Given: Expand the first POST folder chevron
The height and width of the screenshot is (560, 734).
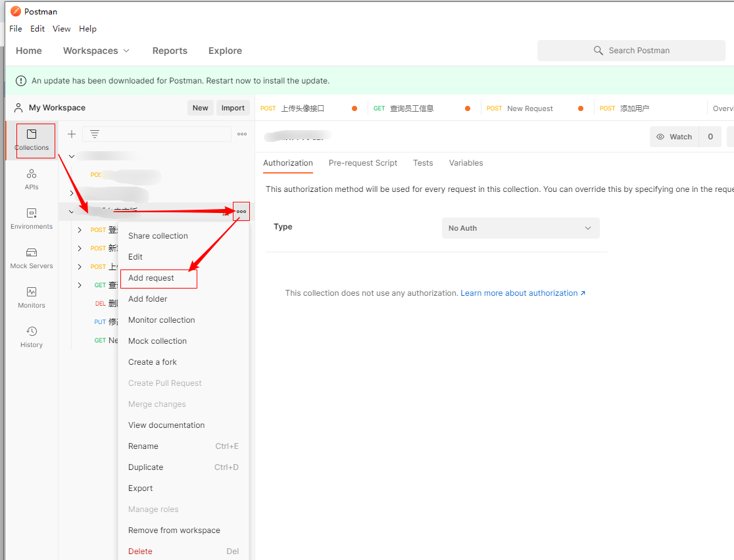Looking at the screenshot, I should click(x=80, y=229).
